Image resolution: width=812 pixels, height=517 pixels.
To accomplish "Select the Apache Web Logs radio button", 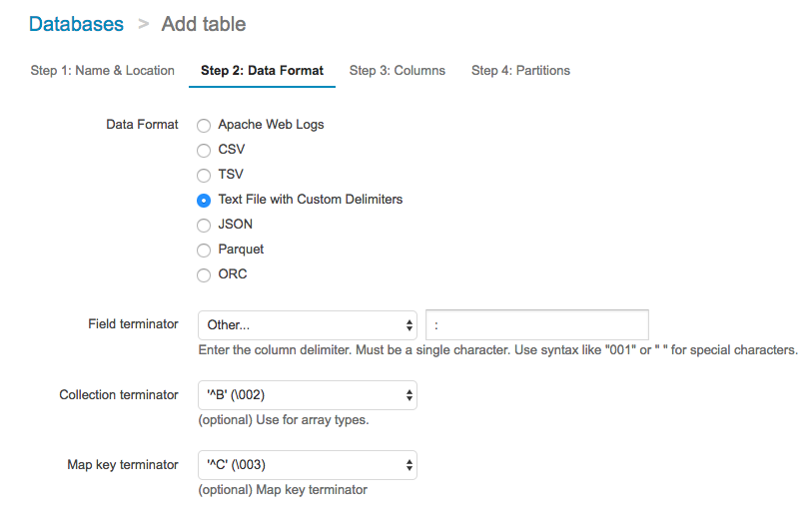I will tap(204, 126).
